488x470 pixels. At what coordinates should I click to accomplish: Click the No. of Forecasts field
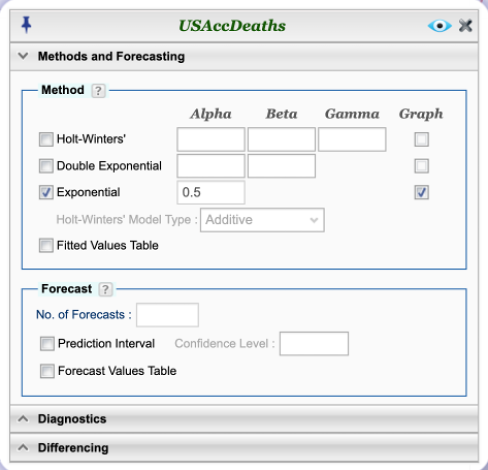[167, 315]
